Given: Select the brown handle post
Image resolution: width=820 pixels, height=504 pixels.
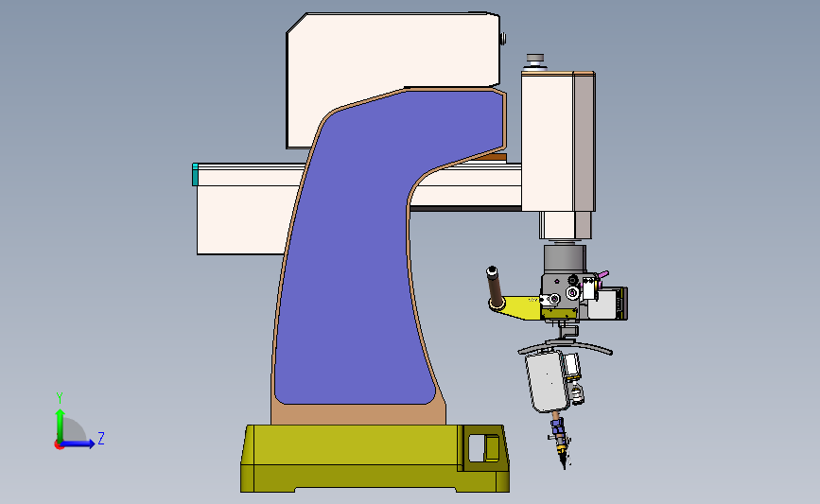Looking at the screenshot, I should [x=495, y=287].
